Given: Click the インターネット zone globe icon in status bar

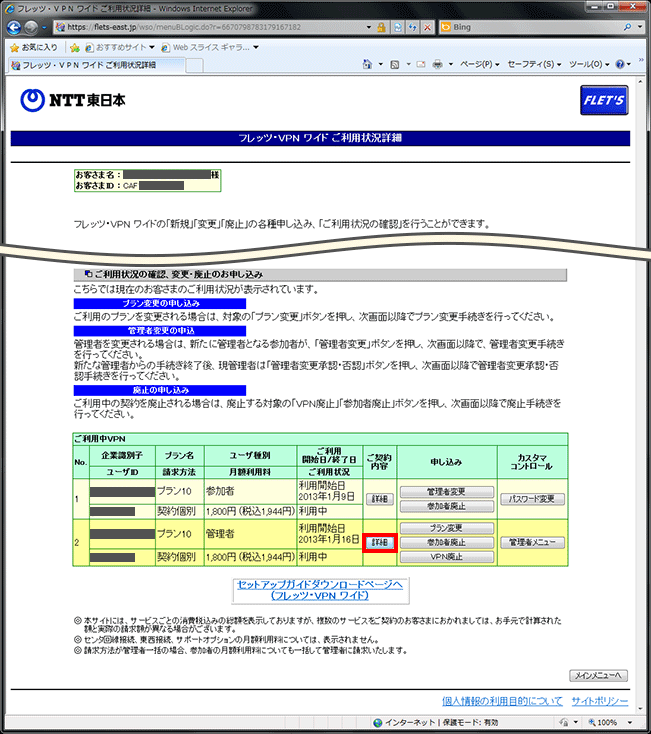Looking at the screenshot, I should pyautogui.click(x=377, y=723).
